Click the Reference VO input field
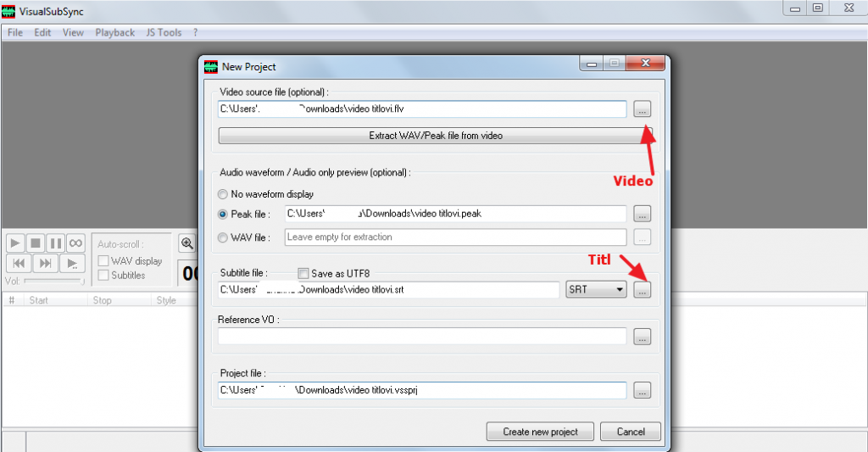The width and height of the screenshot is (868, 452). [422, 336]
